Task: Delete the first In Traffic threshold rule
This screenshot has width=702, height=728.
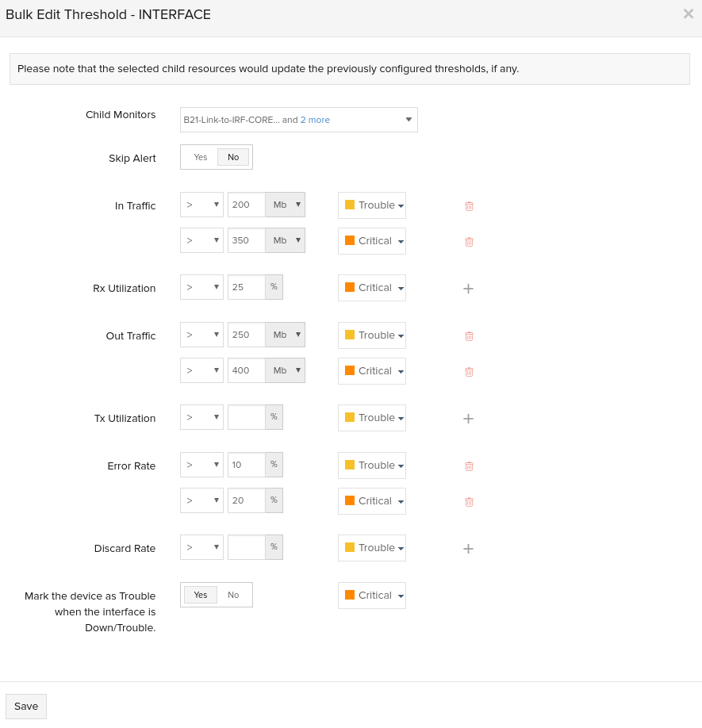Action: [469, 205]
